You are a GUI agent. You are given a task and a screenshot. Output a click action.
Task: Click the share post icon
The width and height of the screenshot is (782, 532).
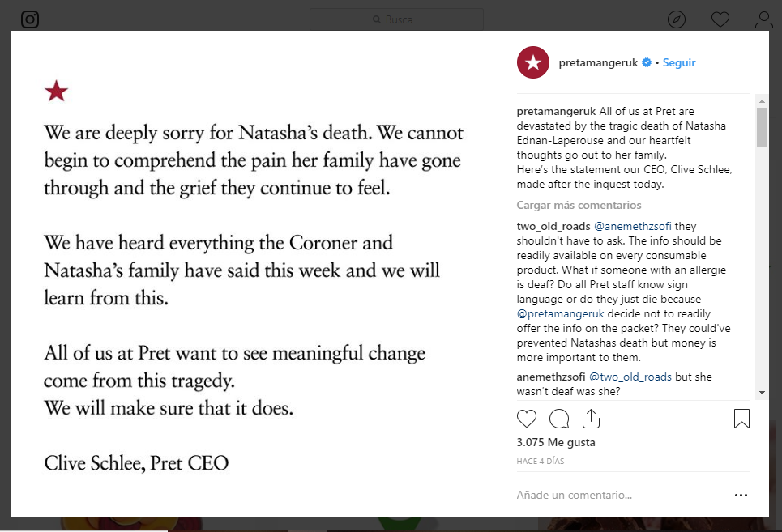pyautogui.click(x=591, y=419)
